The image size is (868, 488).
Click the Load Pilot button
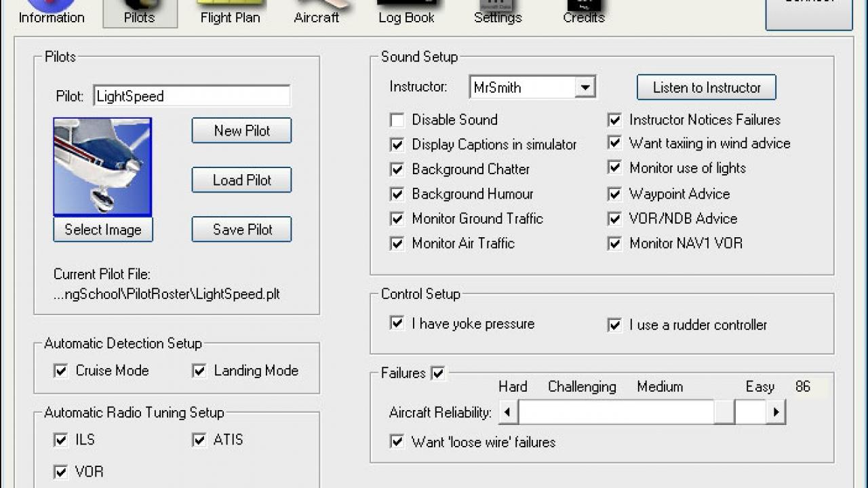(241, 180)
